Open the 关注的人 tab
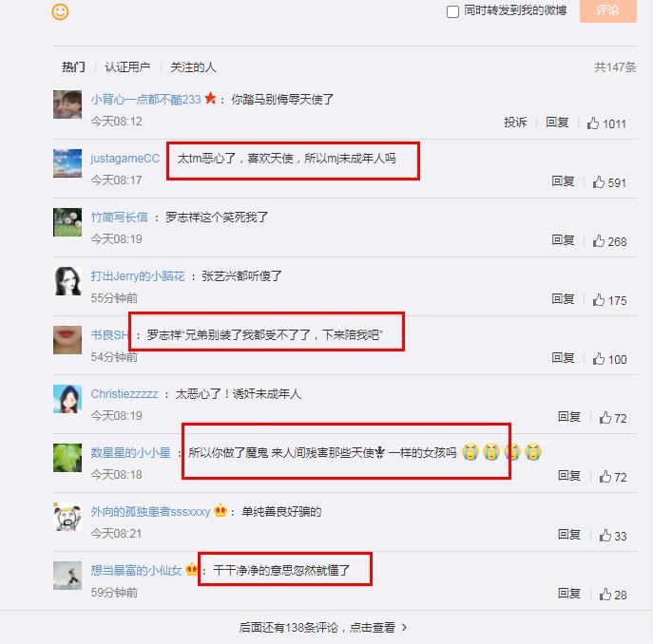 coord(193,67)
